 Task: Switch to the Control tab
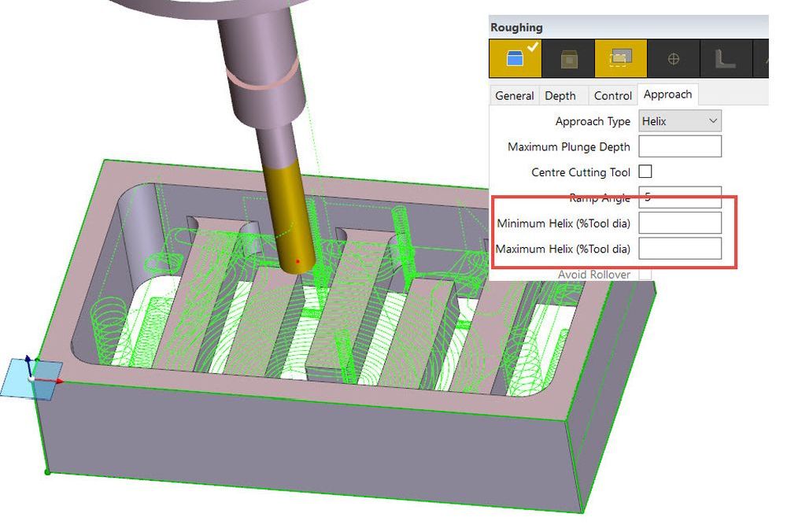pyautogui.click(x=613, y=95)
